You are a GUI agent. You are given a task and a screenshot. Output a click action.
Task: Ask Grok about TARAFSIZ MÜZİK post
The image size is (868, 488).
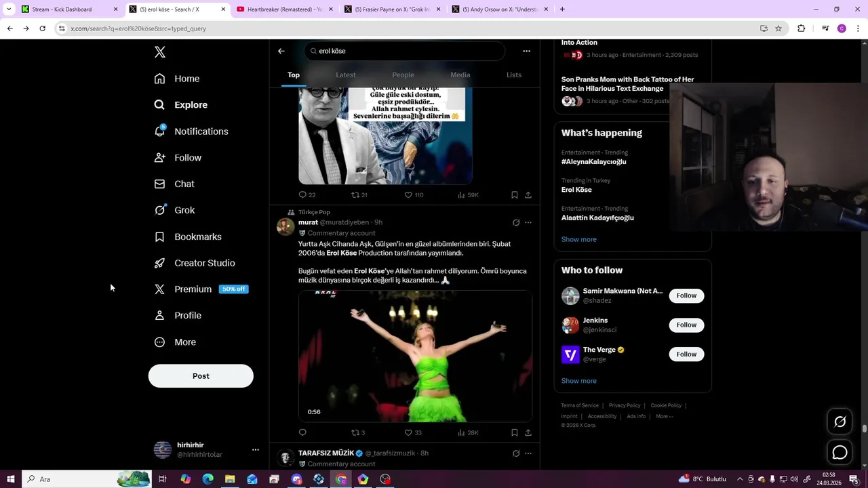click(516, 453)
